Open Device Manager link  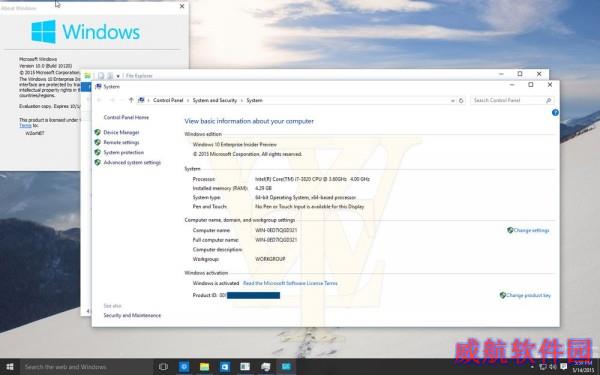tap(121, 132)
